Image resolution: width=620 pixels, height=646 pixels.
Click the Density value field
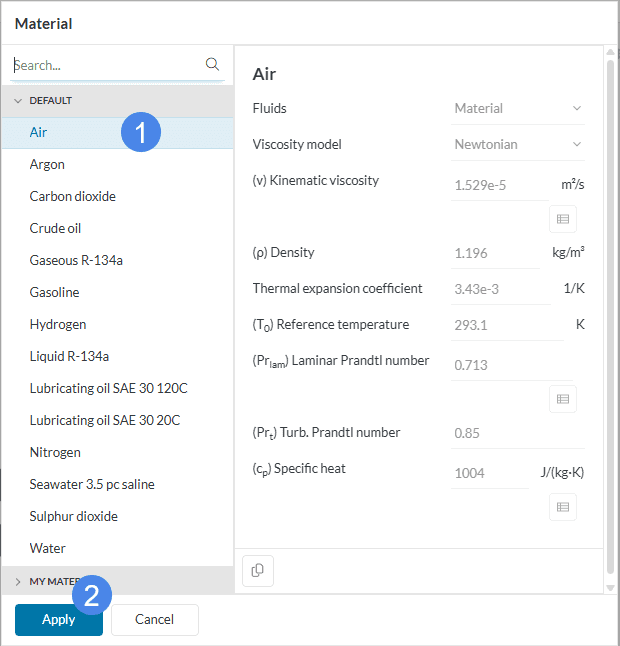pos(495,253)
